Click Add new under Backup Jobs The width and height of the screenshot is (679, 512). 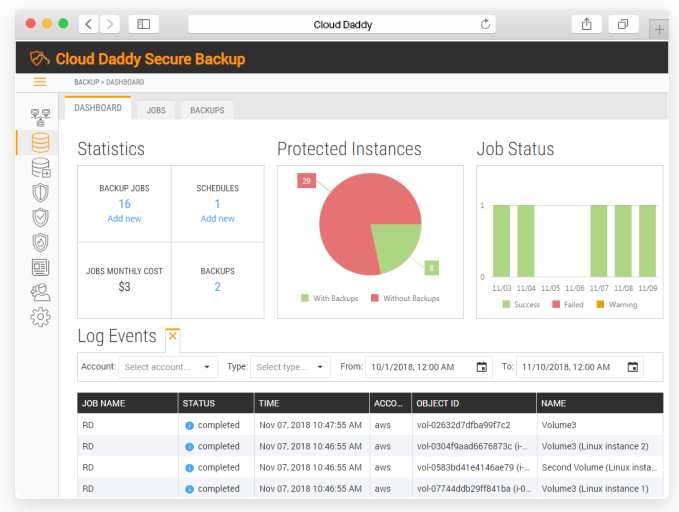(124, 219)
